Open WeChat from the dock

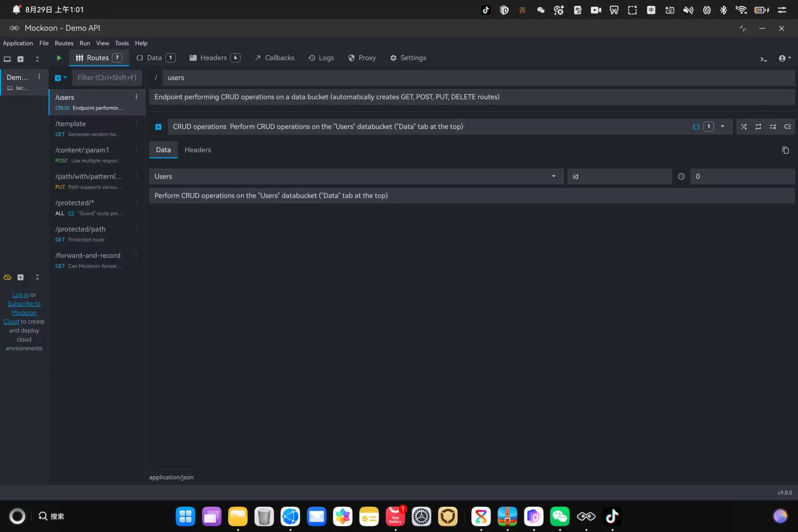[x=560, y=517]
